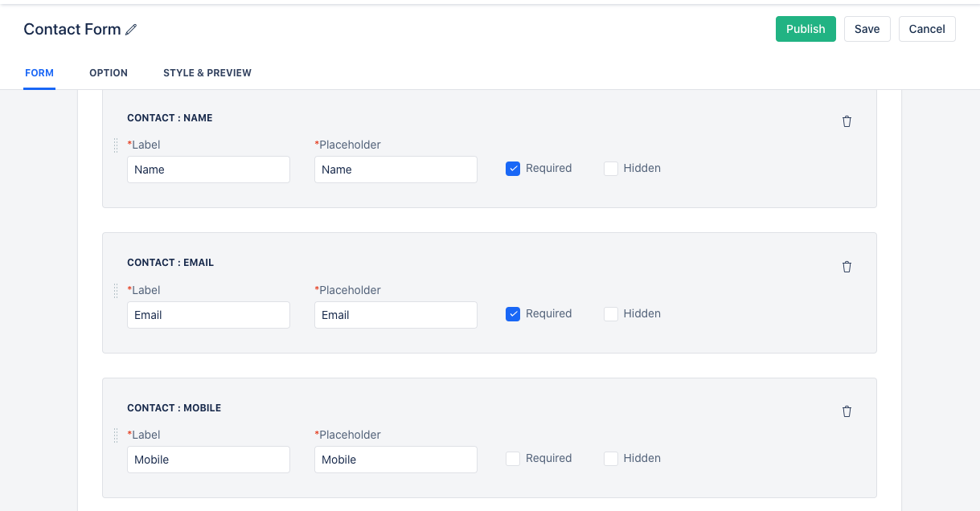Edit the Mobile label input
This screenshot has height=511, width=980.
(208, 460)
